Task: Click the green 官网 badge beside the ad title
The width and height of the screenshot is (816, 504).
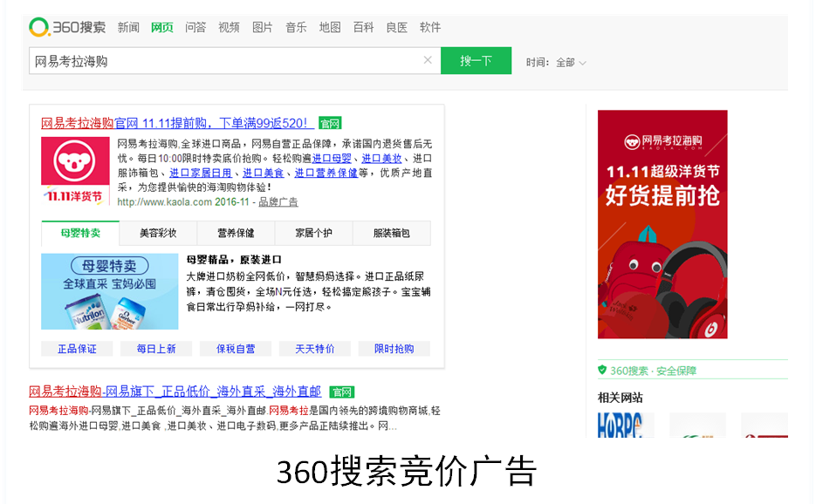Action: tap(330, 123)
